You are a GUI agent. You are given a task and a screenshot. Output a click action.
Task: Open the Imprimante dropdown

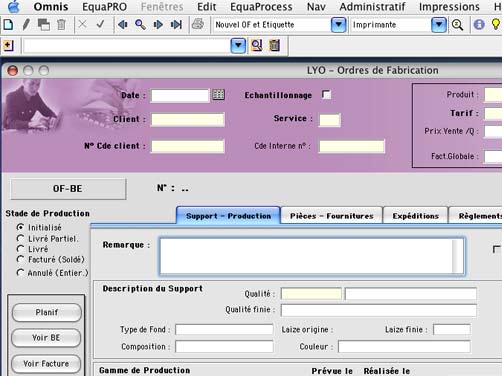439,25
